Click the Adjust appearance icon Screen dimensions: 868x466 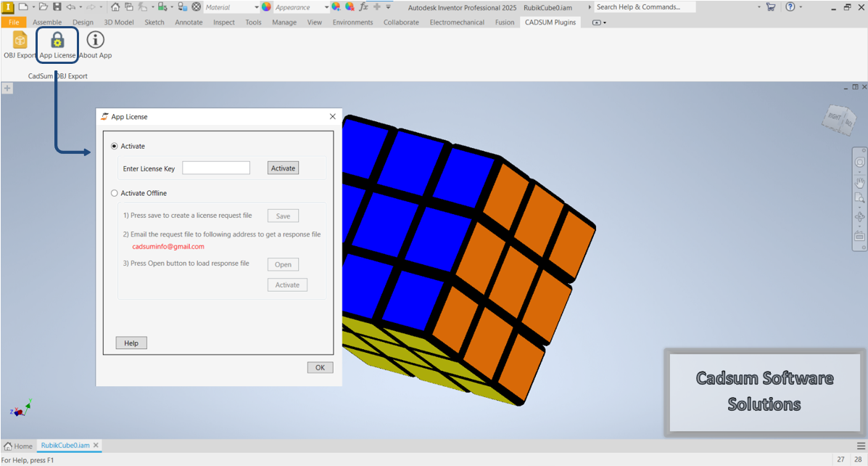[x=336, y=7]
